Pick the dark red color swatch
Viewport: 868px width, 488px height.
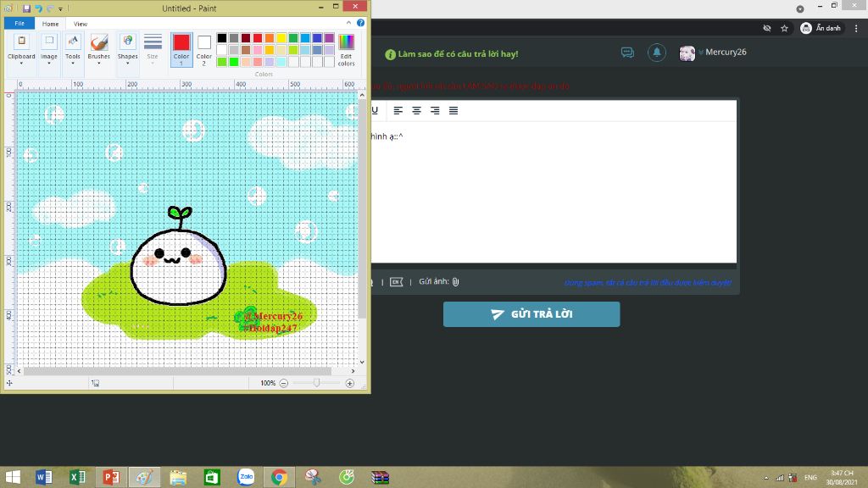click(x=246, y=38)
